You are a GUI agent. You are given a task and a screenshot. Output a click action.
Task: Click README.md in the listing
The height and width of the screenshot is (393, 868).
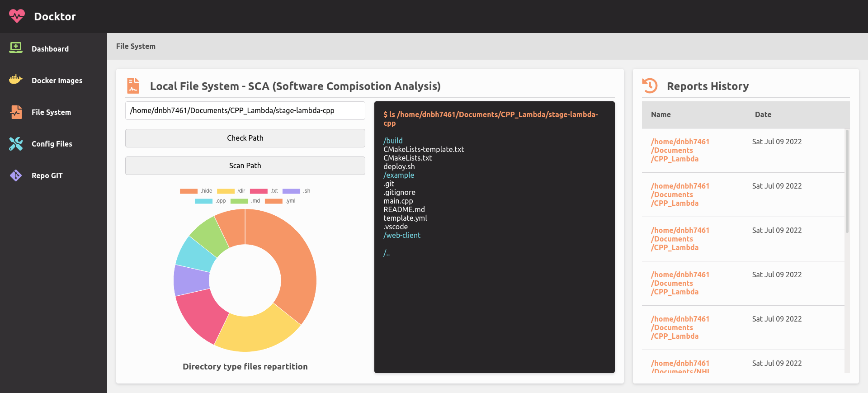(x=404, y=209)
